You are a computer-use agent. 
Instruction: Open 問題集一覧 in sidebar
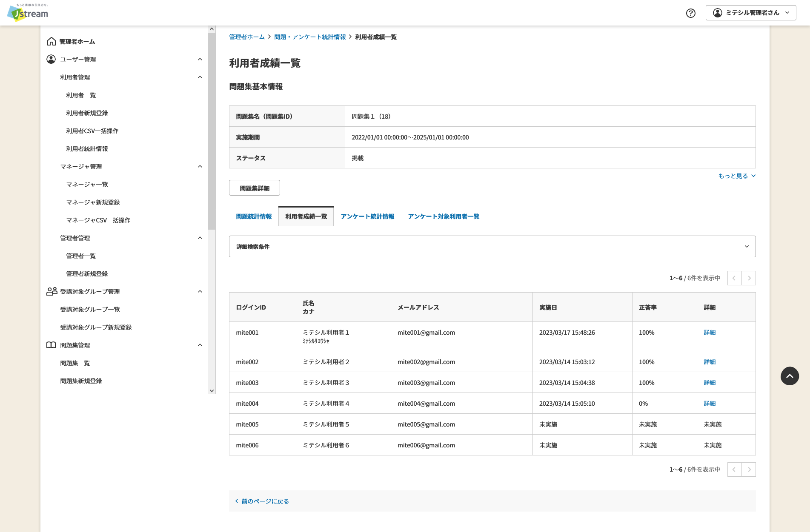(x=75, y=363)
